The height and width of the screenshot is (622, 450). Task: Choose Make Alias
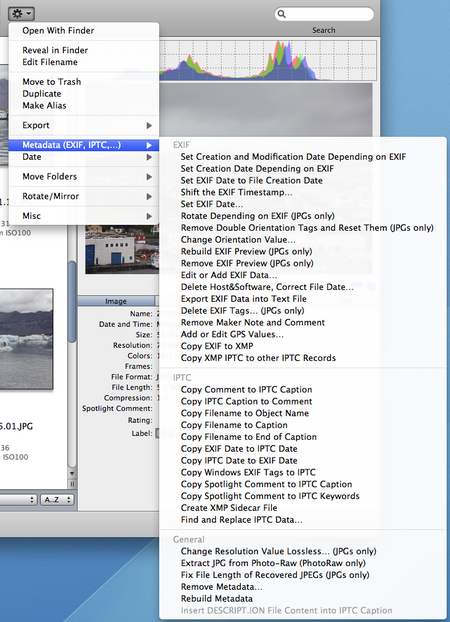[x=84, y=106]
